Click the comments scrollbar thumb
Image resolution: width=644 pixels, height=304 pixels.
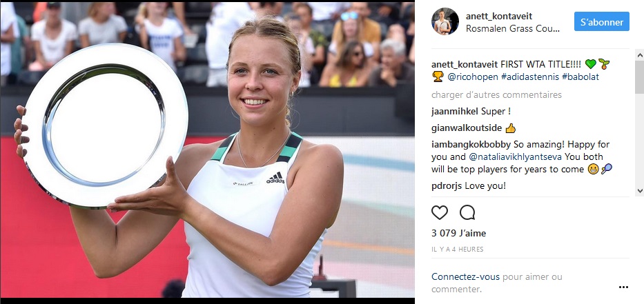point(639,77)
